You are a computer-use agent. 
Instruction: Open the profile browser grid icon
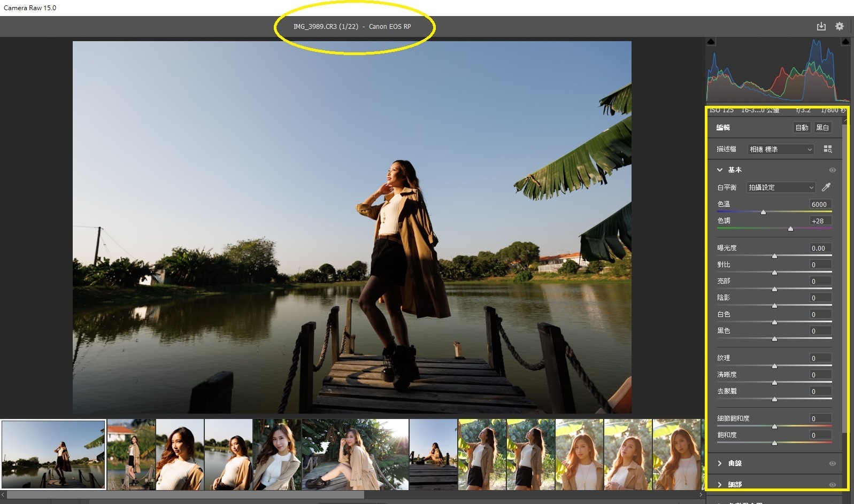[828, 149]
